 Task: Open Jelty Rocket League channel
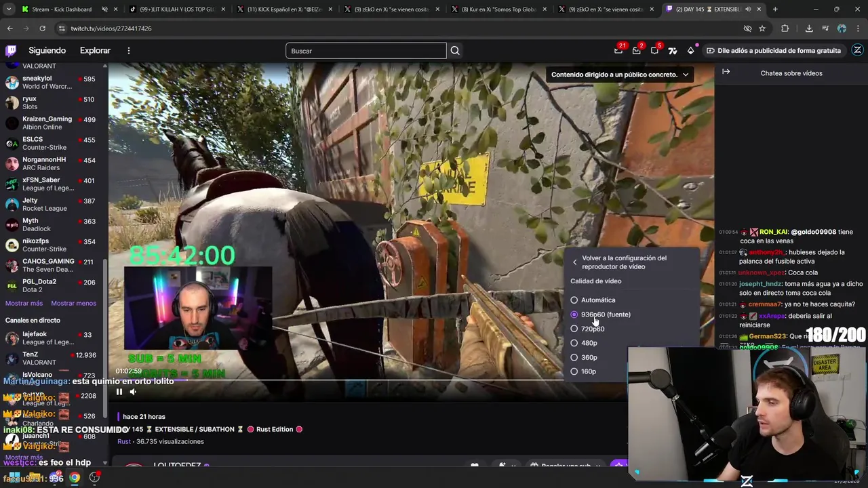(x=52, y=205)
